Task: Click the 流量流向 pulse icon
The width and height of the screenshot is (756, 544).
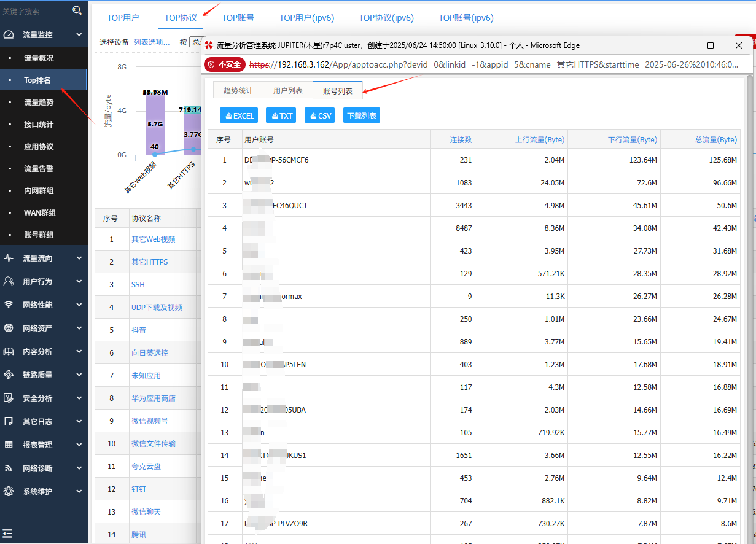Action: click(x=9, y=258)
